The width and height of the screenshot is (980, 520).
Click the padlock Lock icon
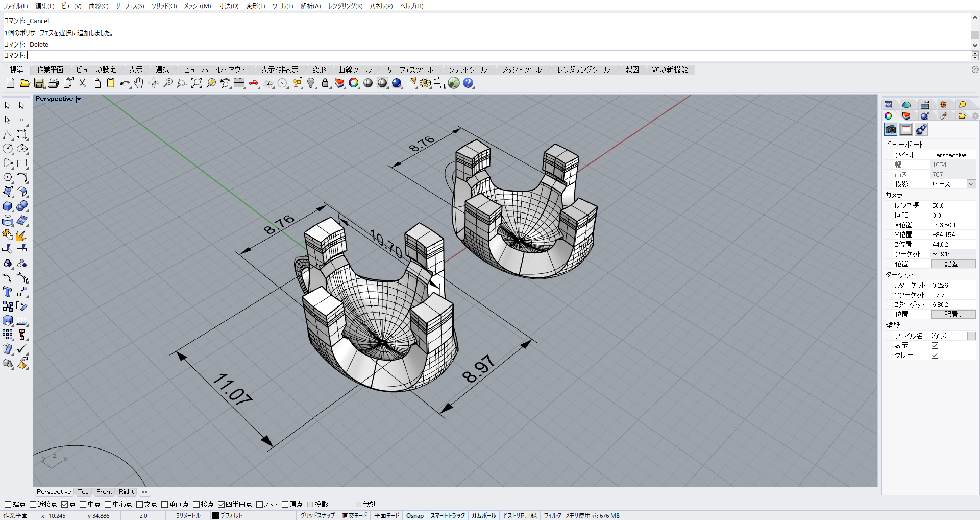tap(325, 83)
